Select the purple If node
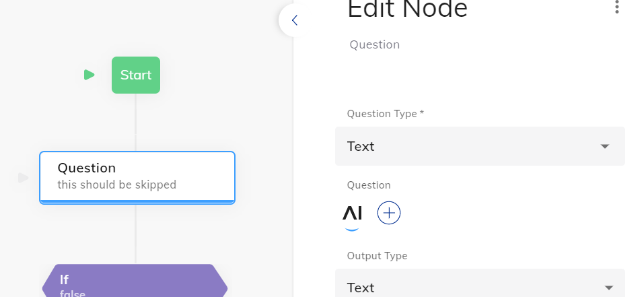Screen dimensions: 644x297 (x=135, y=281)
